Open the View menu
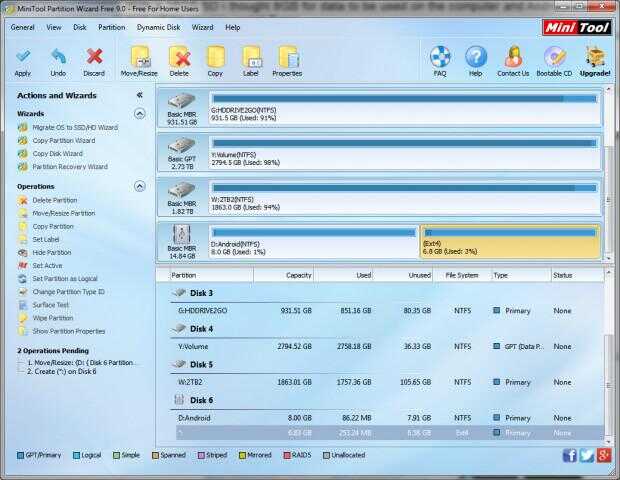This screenshot has width=620, height=480. [x=54, y=27]
